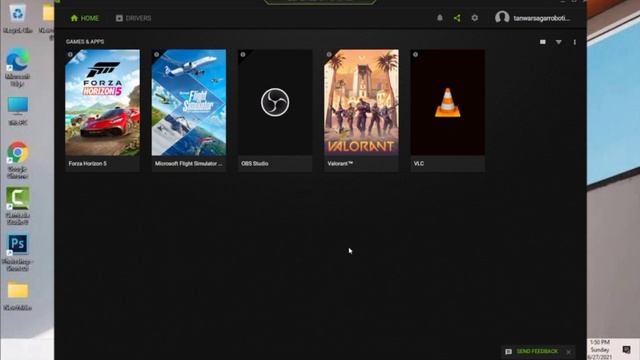The height and width of the screenshot is (360, 640).
Task: Switch to the Drivers tab
Action: [x=133, y=18]
